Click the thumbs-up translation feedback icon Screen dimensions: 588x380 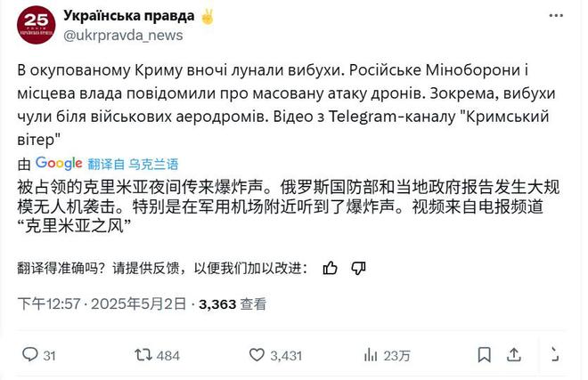[x=330, y=268]
